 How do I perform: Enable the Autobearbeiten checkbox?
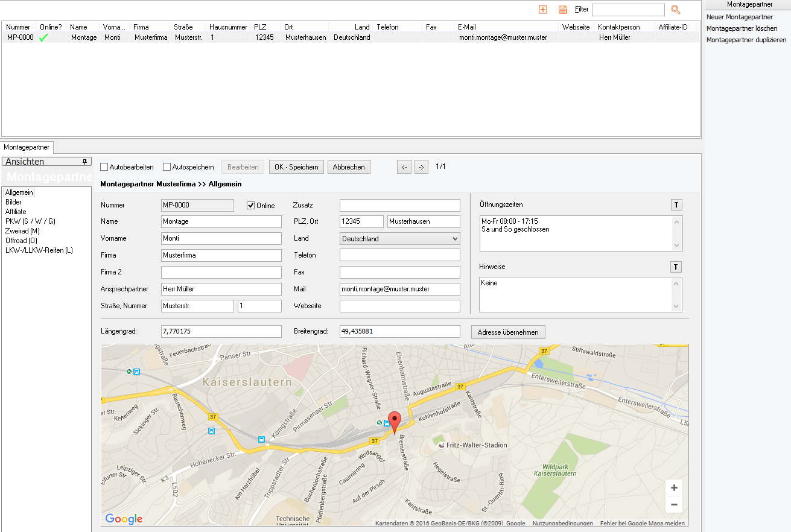coord(104,167)
